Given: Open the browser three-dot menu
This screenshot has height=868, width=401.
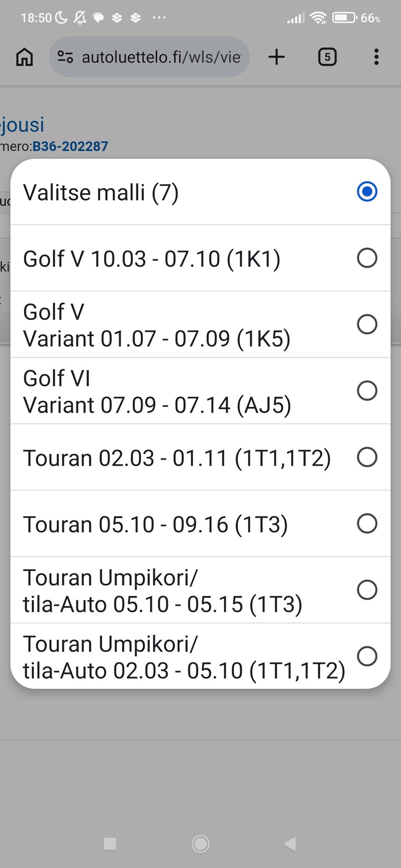Looking at the screenshot, I should click(x=376, y=57).
